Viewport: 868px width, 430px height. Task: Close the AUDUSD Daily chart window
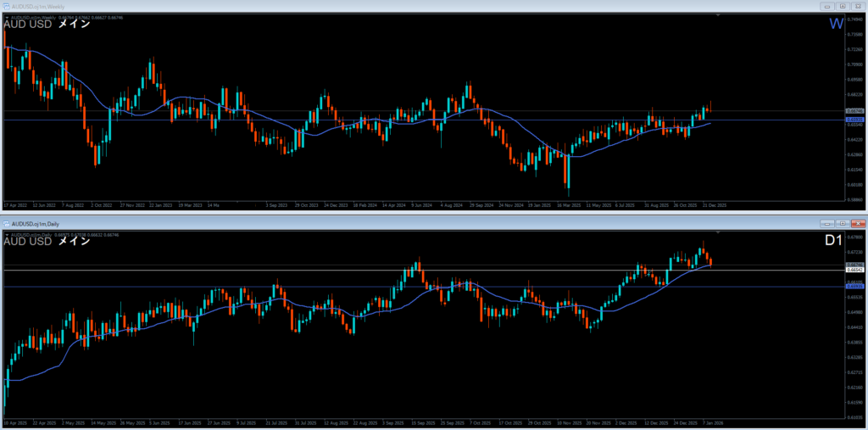coord(857,222)
